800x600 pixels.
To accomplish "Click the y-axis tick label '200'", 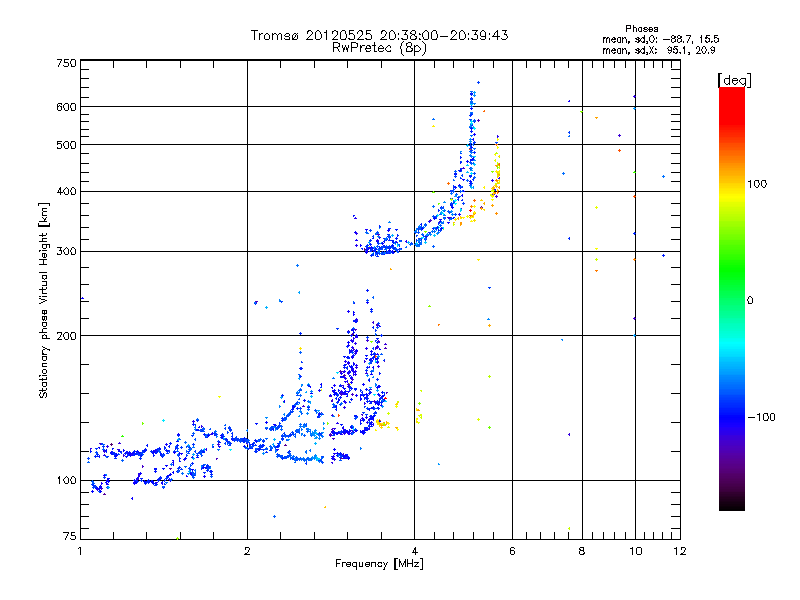I will coord(66,336).
